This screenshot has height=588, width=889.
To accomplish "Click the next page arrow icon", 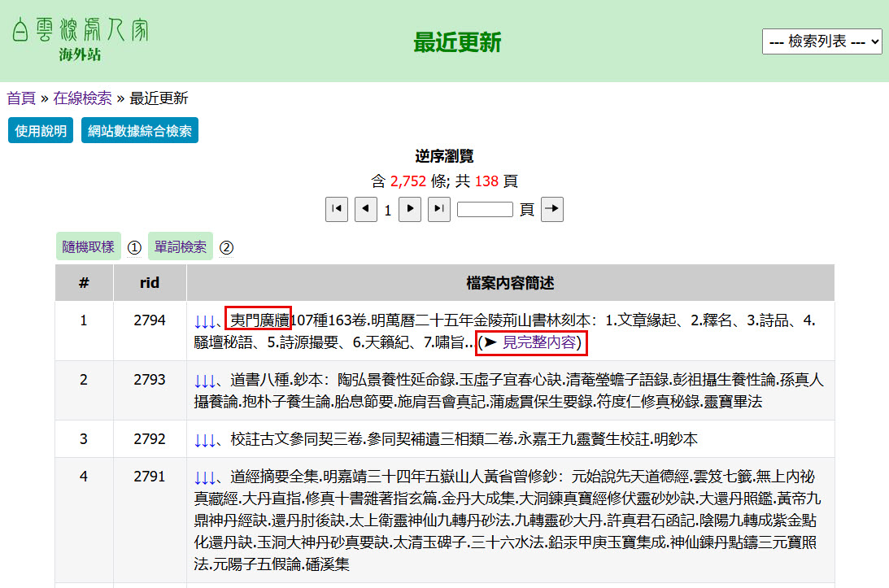I will coord(410,210).
